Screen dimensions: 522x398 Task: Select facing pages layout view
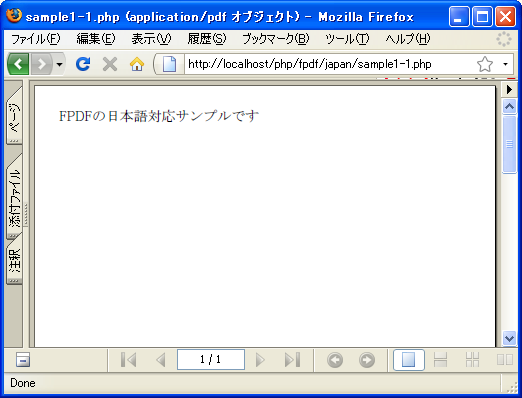click(x=505, y=360)
